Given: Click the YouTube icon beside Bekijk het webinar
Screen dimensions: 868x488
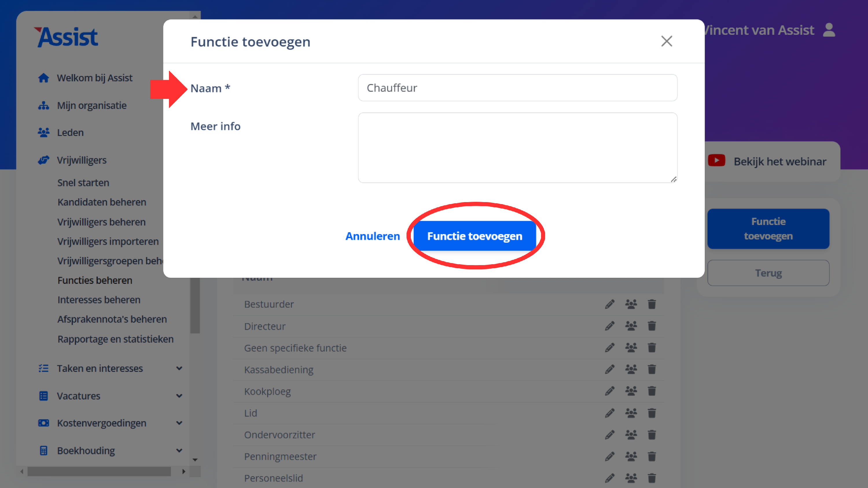Looking at the screenshot, I should (716, 161).
